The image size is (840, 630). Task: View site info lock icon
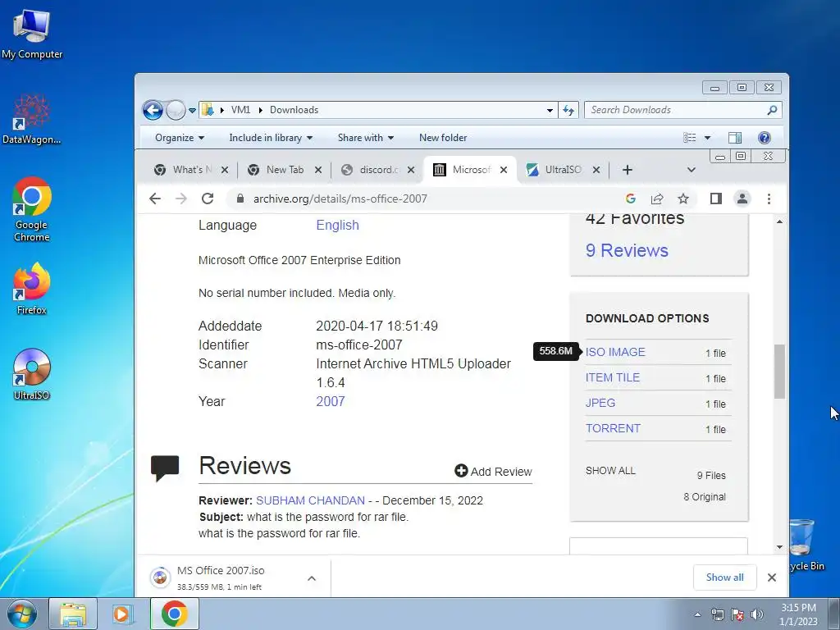(x=240, y=199)
